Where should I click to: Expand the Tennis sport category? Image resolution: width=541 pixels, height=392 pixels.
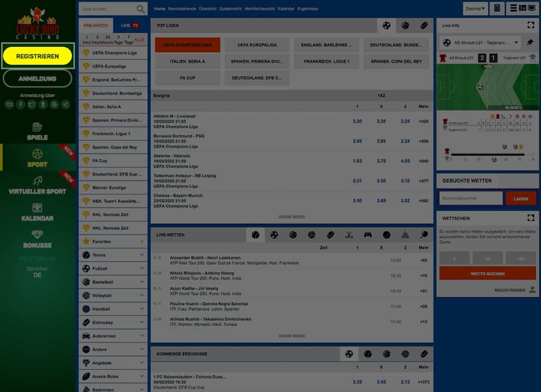click(113, 255)
